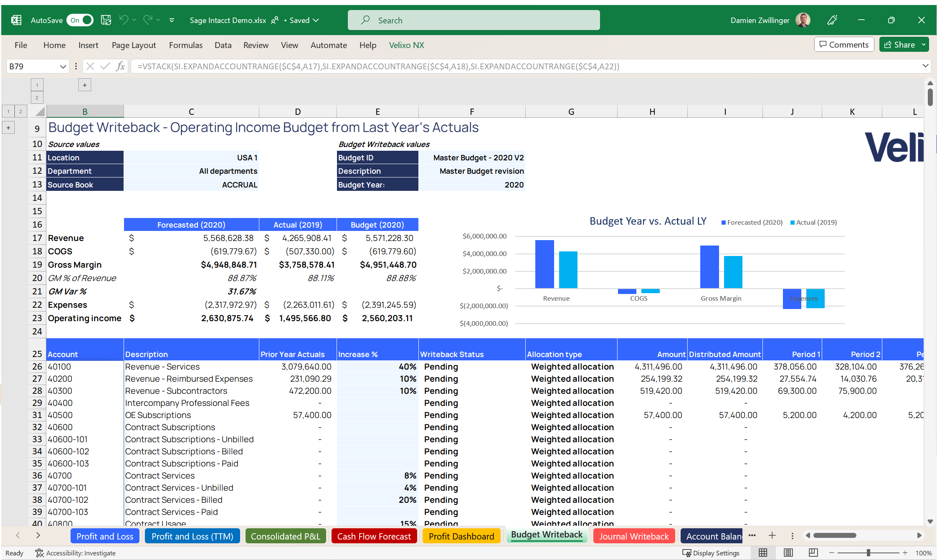Switch to Normal view icon
Viewport: 937px width, 560px height.
point(763,553)
